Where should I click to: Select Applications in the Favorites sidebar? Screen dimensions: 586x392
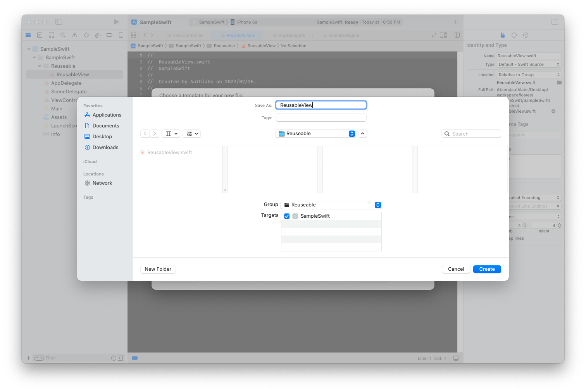(x=103, y=115)
